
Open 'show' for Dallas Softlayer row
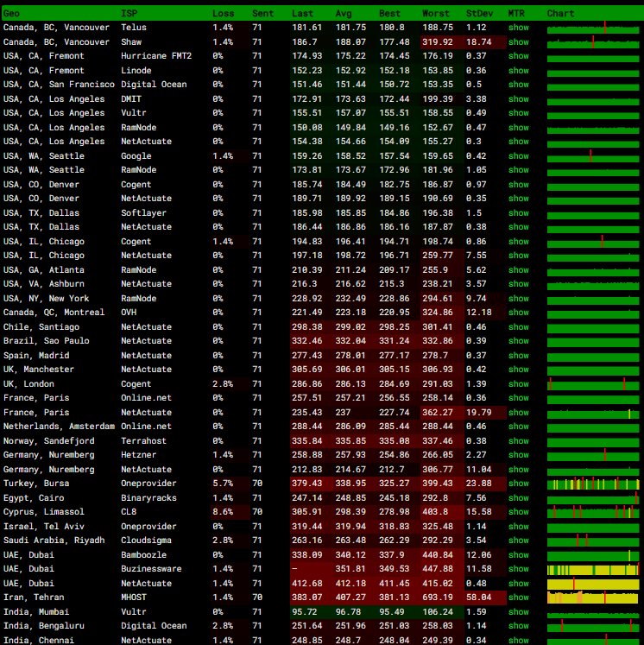(518, 213)
